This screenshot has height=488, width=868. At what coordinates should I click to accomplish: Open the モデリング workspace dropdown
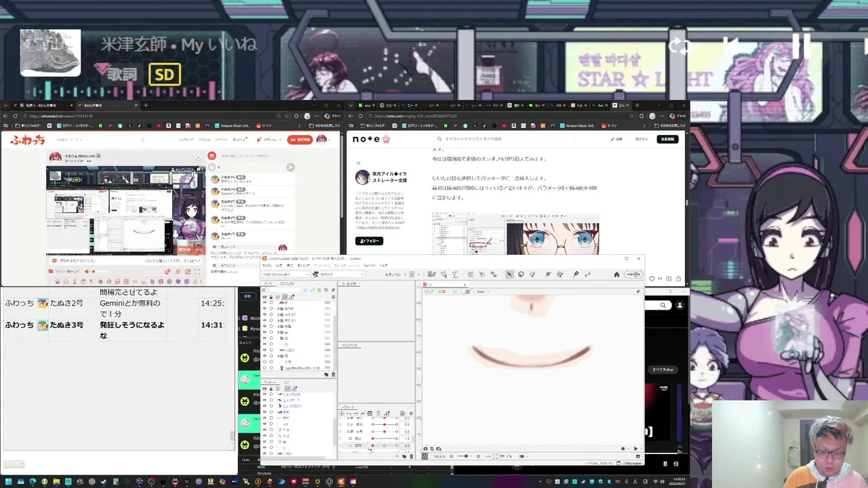point(338,274)
